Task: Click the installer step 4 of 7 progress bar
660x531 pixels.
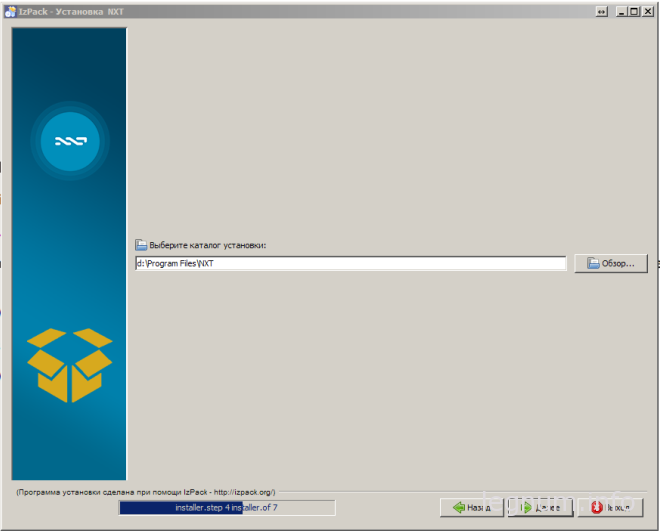Action: (x=227, y=507)
